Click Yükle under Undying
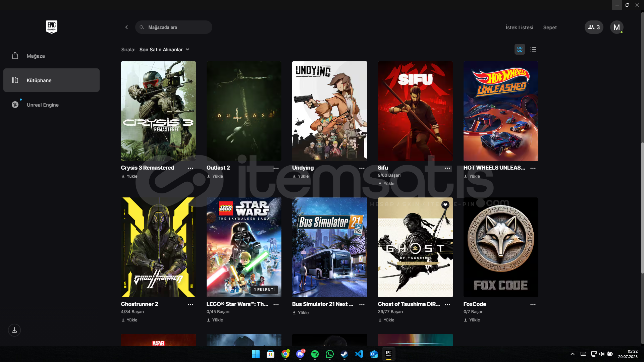644x362 pixels. click(301, 176)
